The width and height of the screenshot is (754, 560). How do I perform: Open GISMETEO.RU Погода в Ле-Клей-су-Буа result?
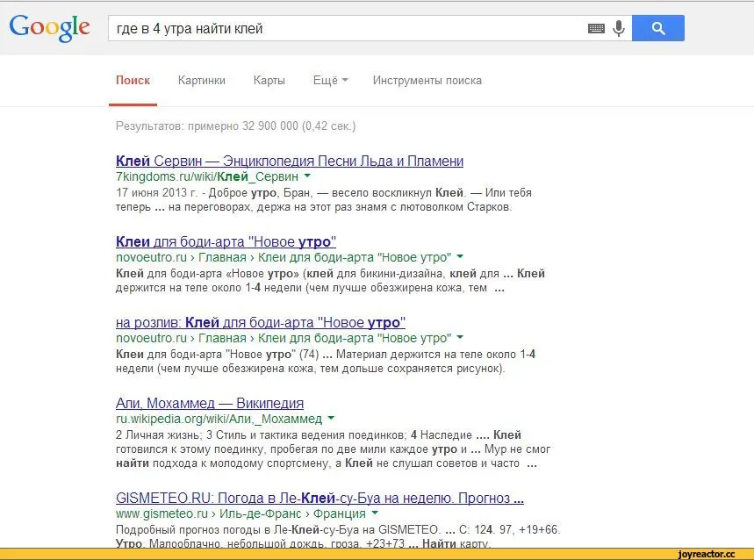320,498
